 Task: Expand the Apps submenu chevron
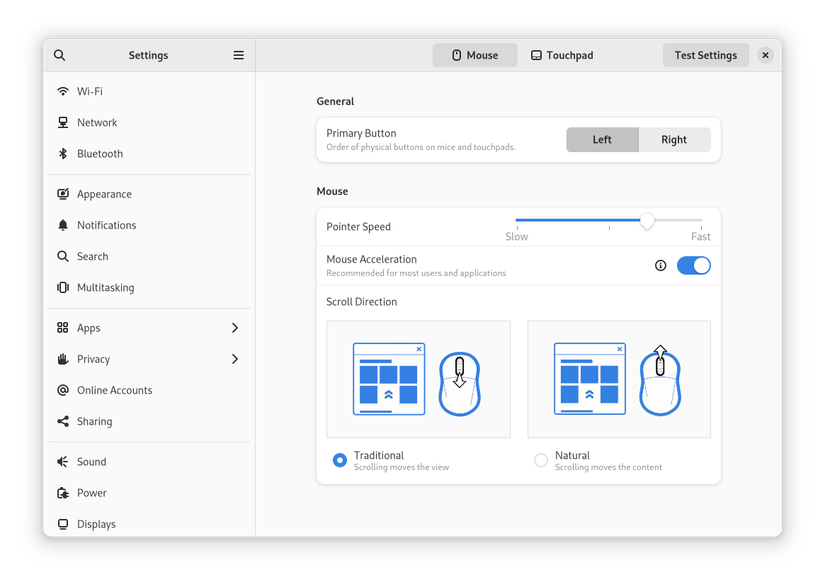tap(235, 328)
